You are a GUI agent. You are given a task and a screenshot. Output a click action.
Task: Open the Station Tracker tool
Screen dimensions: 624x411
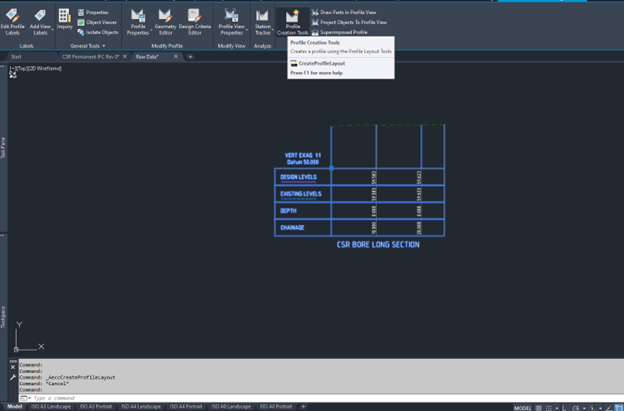[x=262, y=20]
